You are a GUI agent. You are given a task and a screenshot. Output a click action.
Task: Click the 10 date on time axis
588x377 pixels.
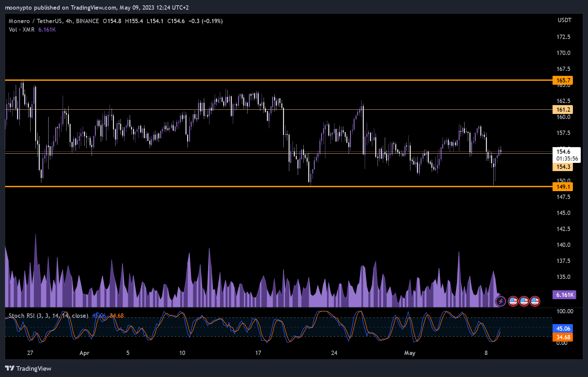182,353
